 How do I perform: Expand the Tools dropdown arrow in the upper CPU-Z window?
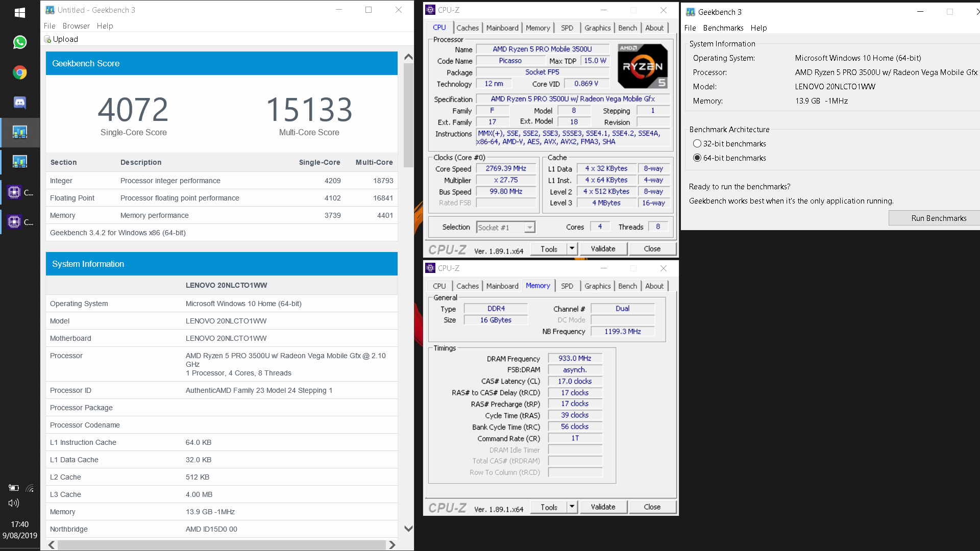tap(572, 249)
